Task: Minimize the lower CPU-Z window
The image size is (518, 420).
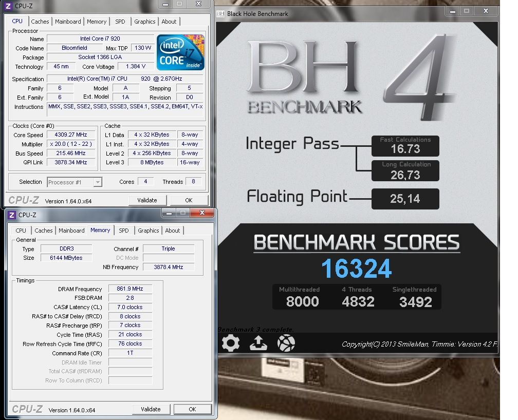Action: tap(169, 213)
